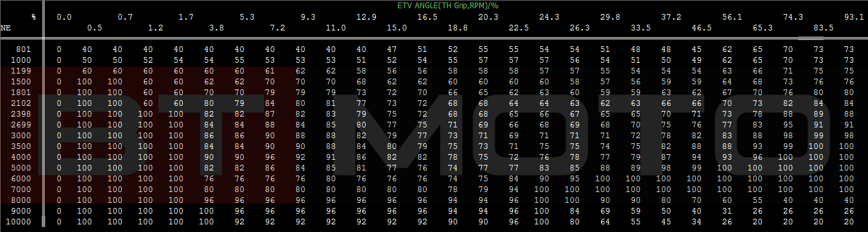Click the 65.3 column header
Image resolution: width=868 pixels, height=232 pixels.
[763, 28]
